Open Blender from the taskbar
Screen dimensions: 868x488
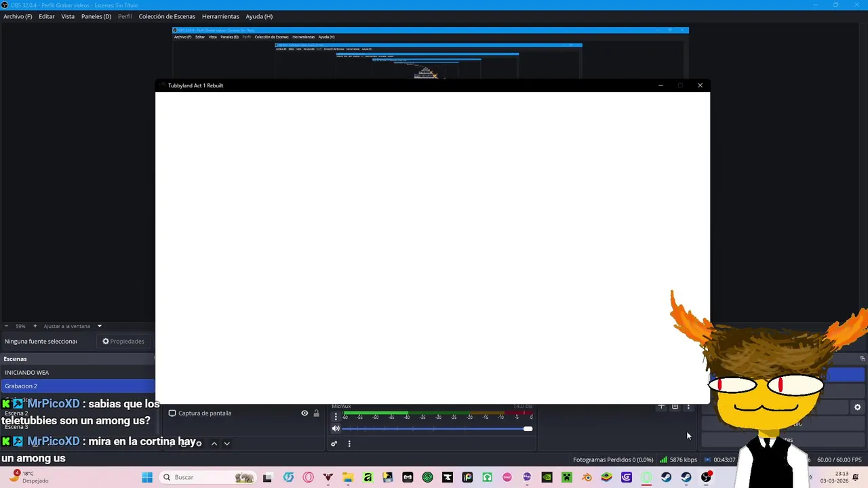587,477
